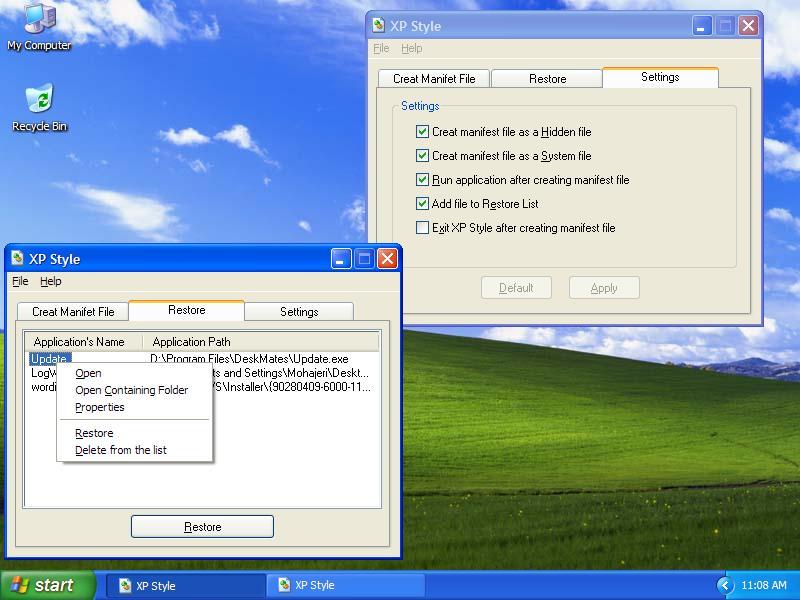
Task: Switch to first XP Style taskbar button
Action: pyautogui.click(x=185, y=585)
